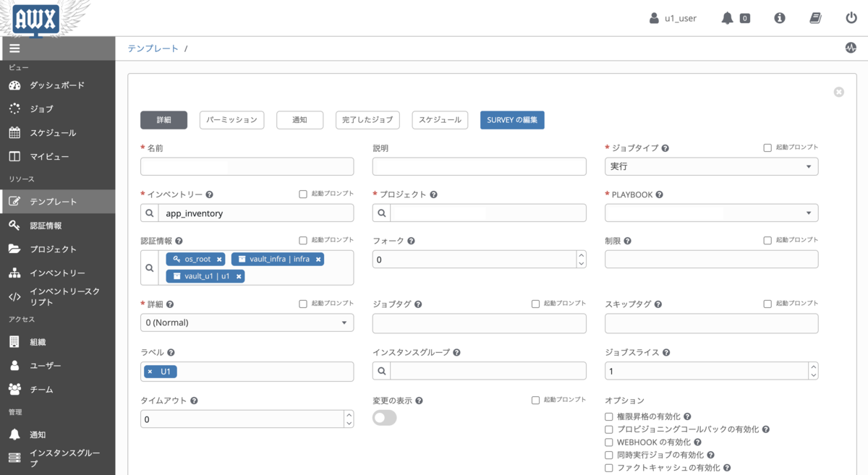Click the inventory search magnifier icon
Viewport: 868px width, 475px height.
tap(150, 213)
